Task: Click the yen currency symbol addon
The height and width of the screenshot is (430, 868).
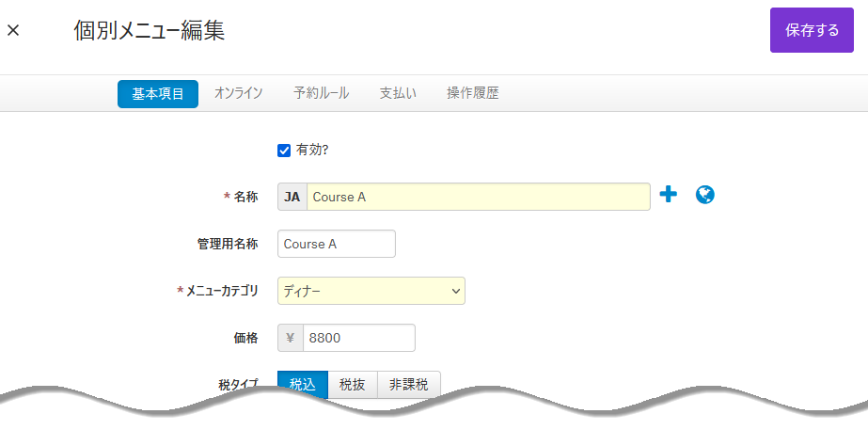Action: tap(291, 338)
